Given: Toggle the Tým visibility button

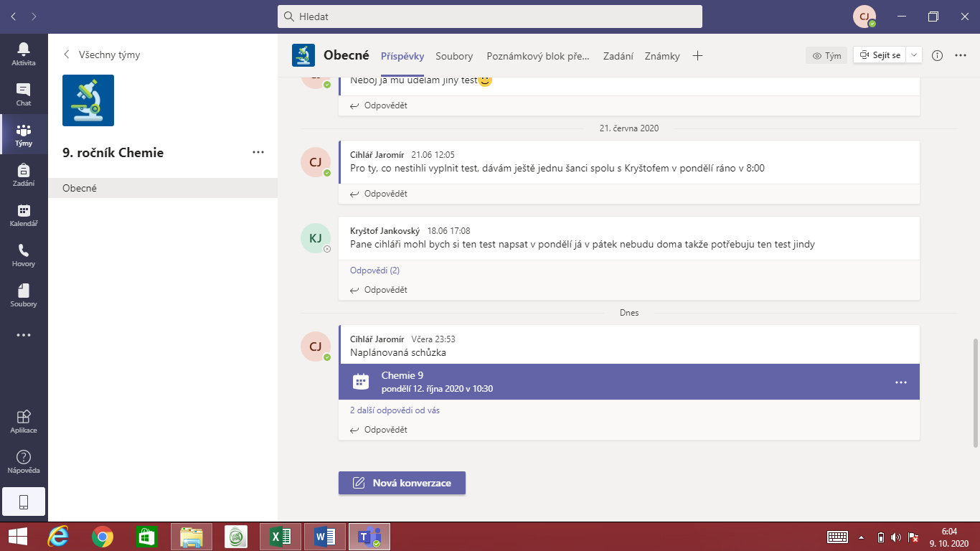Looking at the screenshot, I should [826, 55].
